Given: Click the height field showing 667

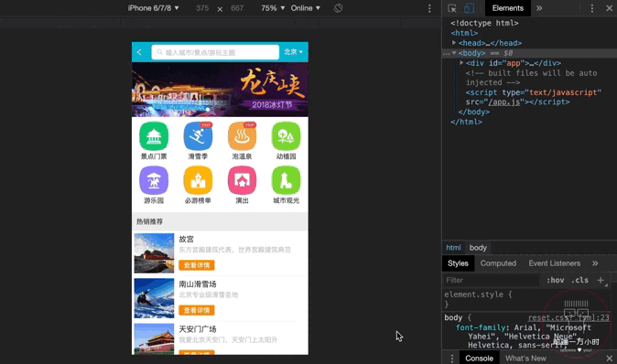Looking at the screenshot, I should coord(237,8).
